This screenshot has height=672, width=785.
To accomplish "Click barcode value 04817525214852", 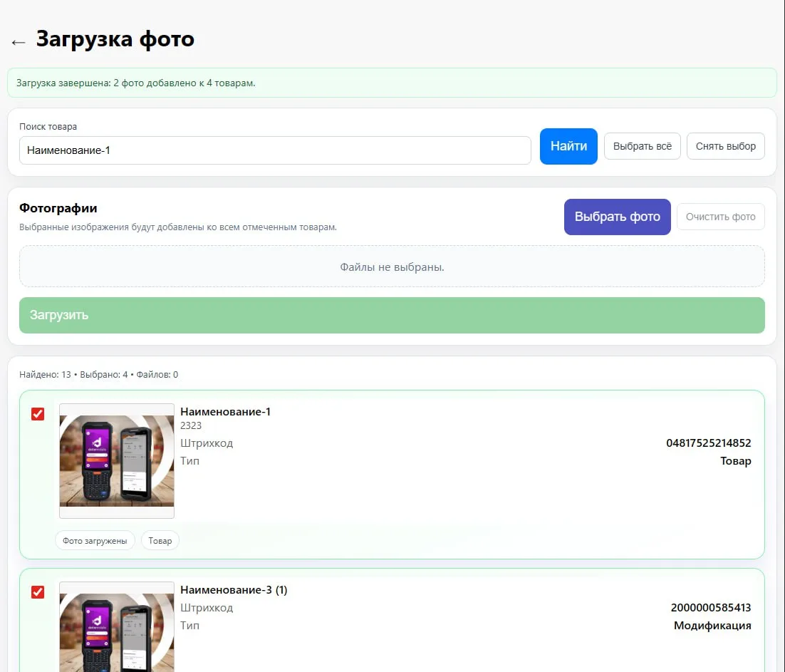I will tap(708, 443).
